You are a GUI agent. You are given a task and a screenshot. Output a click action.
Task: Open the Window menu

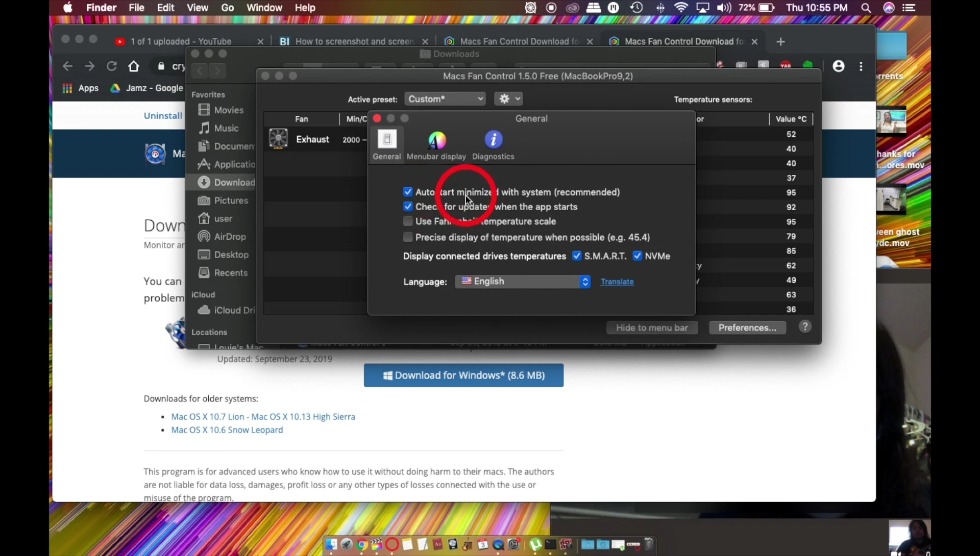click(264, 8)
